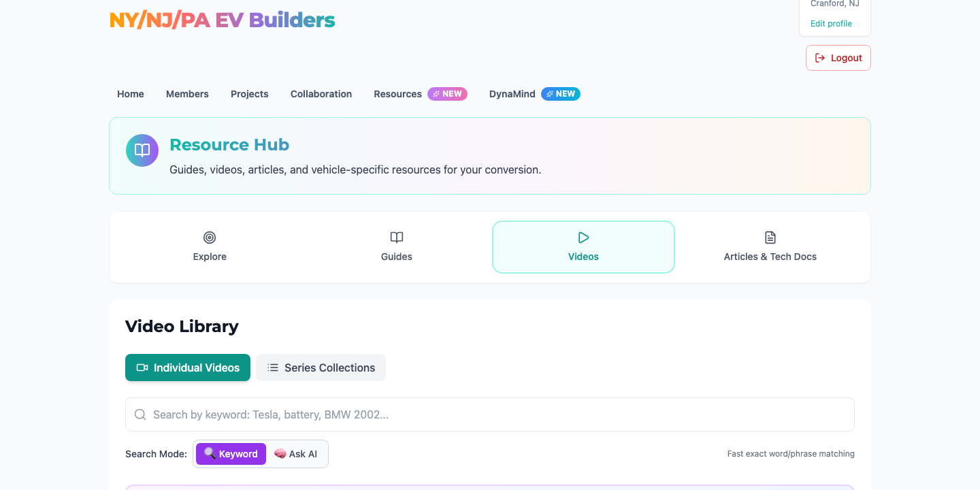Screen dimensions: 980x490
Task: Click the Logout button
Action: coord(838,57)
